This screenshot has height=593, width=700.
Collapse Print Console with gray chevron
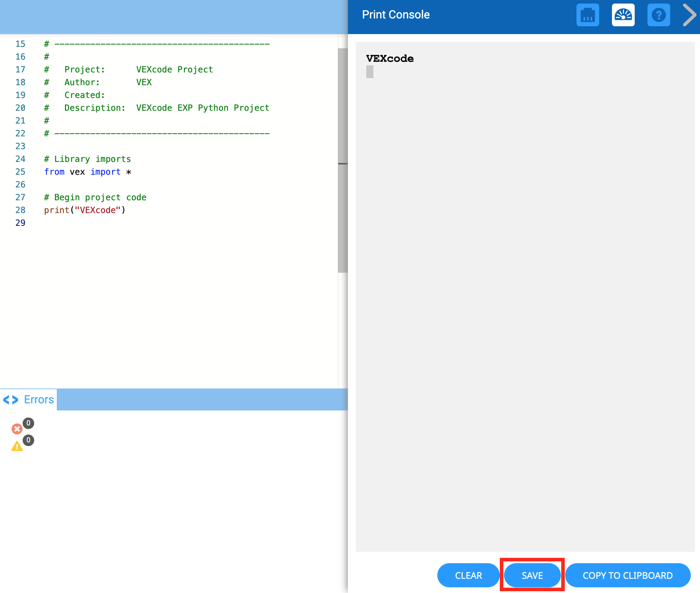[689, 15]
